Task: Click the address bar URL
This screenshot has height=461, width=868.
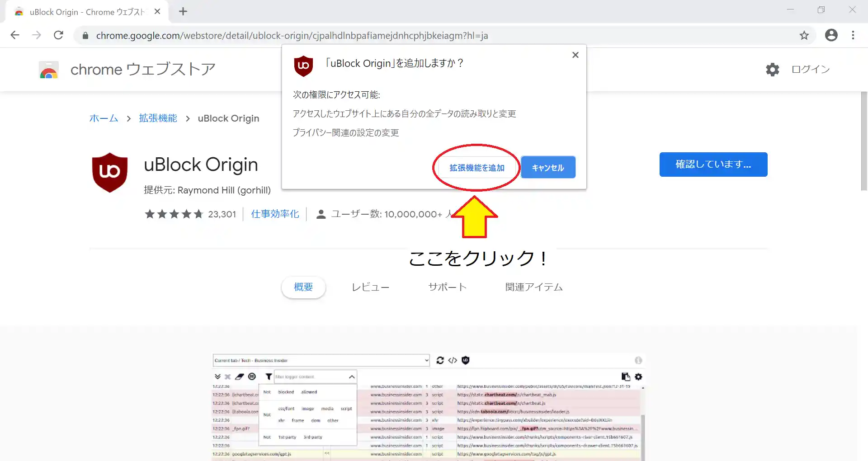Action: coord(292,36)
